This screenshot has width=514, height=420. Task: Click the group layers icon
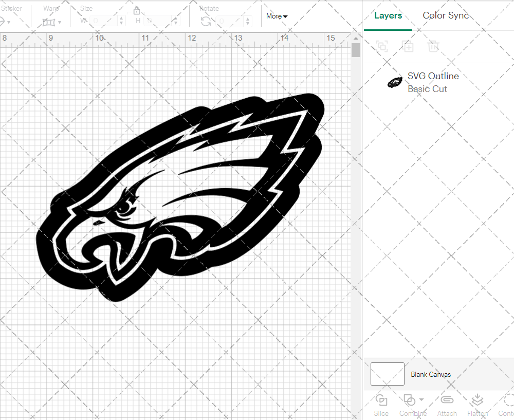(381, 46)
